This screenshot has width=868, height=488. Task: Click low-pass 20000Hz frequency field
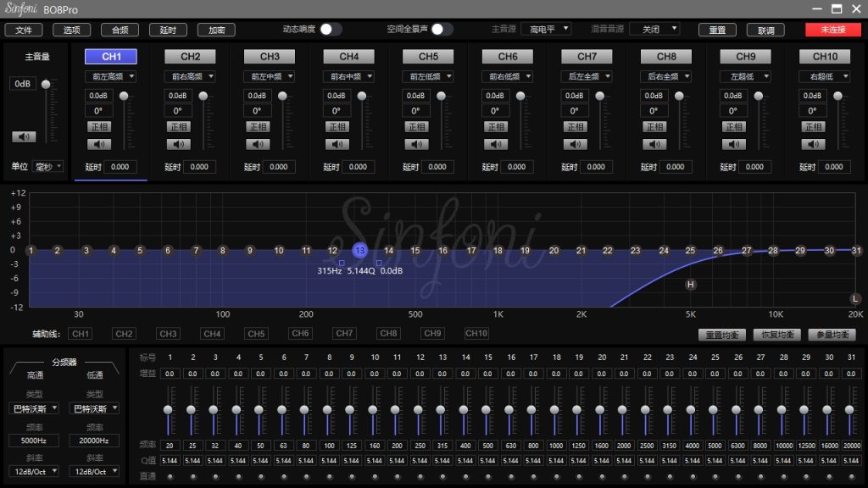point(94,441)
